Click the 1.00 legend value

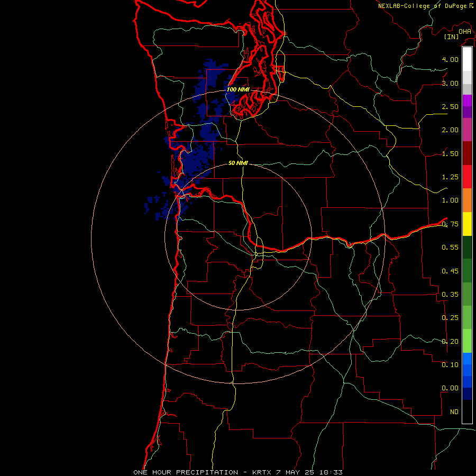pyautogui.click(x=450, y=200)
